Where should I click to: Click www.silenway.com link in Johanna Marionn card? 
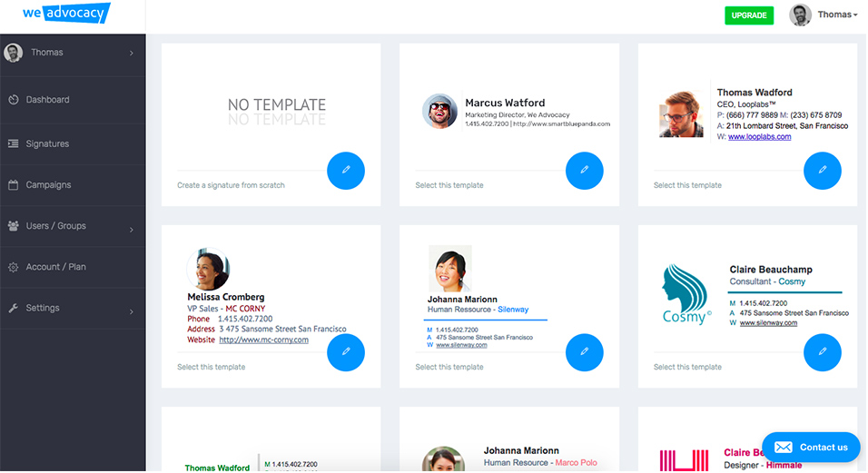[461, 345]
